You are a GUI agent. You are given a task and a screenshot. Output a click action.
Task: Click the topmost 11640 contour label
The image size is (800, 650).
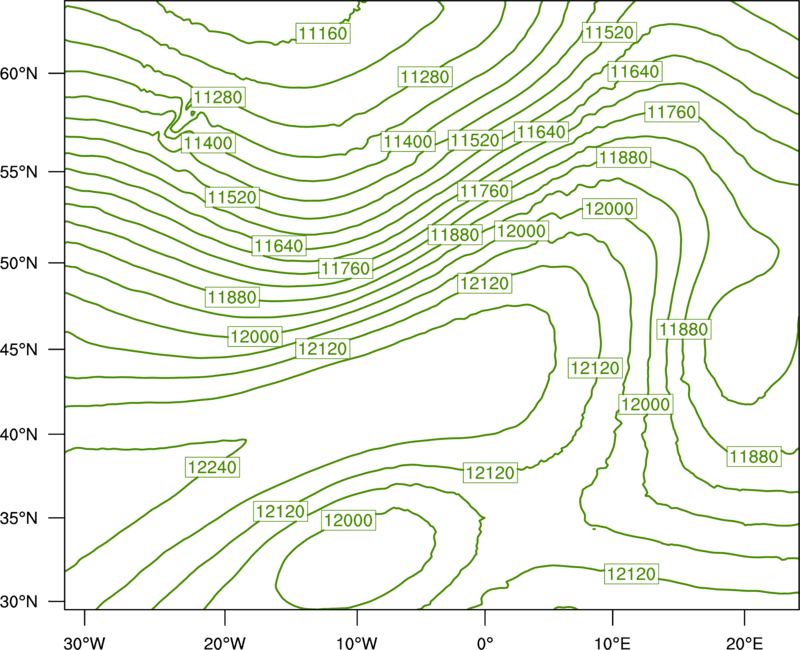tap(635, 71)
